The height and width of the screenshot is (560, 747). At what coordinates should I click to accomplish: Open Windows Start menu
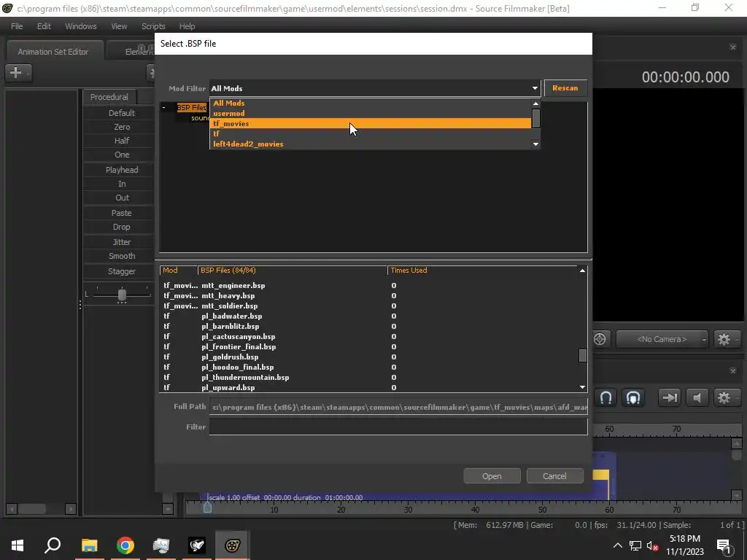18,545
